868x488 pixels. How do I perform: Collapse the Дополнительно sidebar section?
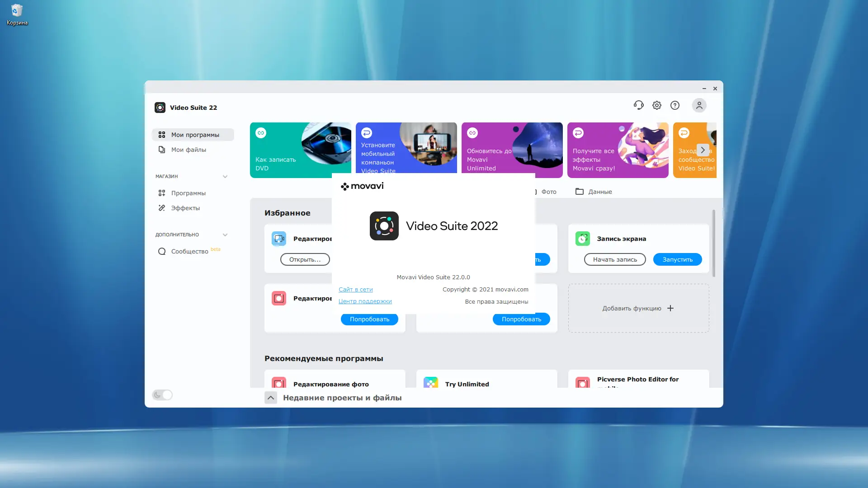[x=225, y=235]
